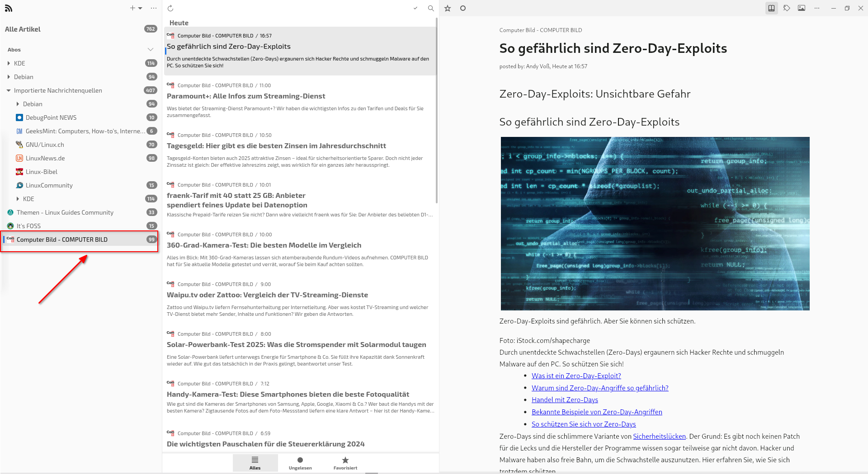Click the Computer Bild favicon on the 10:00 article
868x474 pixels.
click(x=170, y=234)
